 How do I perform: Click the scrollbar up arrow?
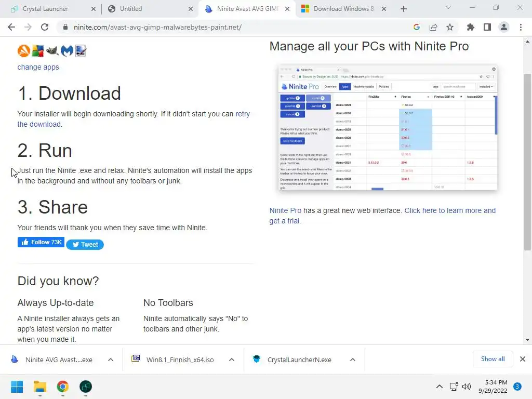[527, 42]
